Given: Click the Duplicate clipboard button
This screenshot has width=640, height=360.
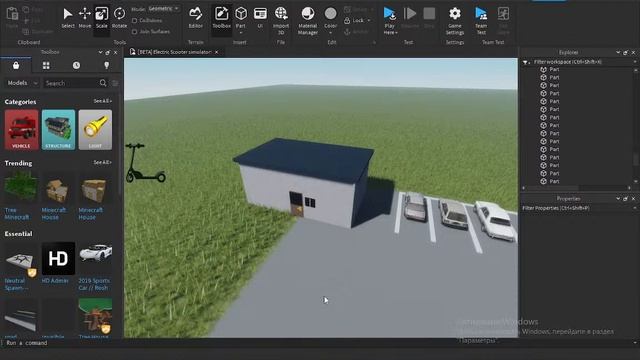Looking at the screenshot, I should tap(38, 31).
